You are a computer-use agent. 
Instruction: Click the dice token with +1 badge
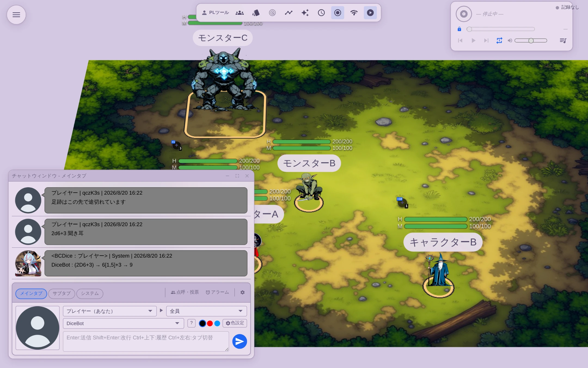coord(176,145)
